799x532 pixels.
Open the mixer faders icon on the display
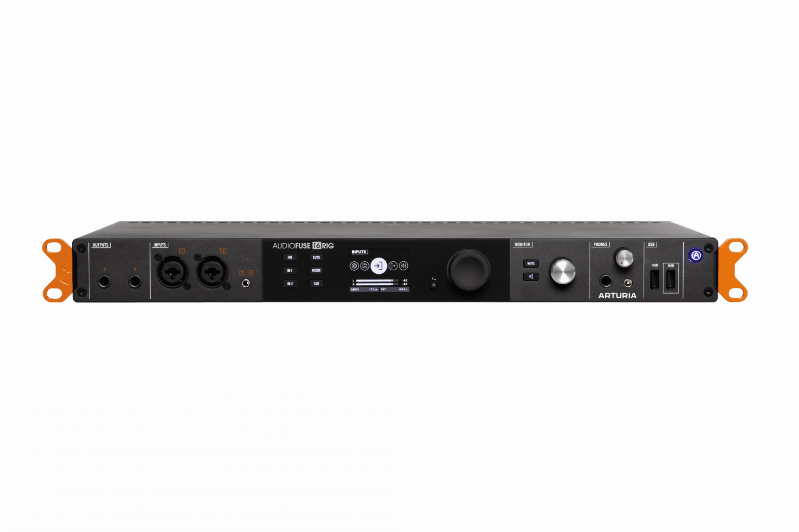pos(404,266)
